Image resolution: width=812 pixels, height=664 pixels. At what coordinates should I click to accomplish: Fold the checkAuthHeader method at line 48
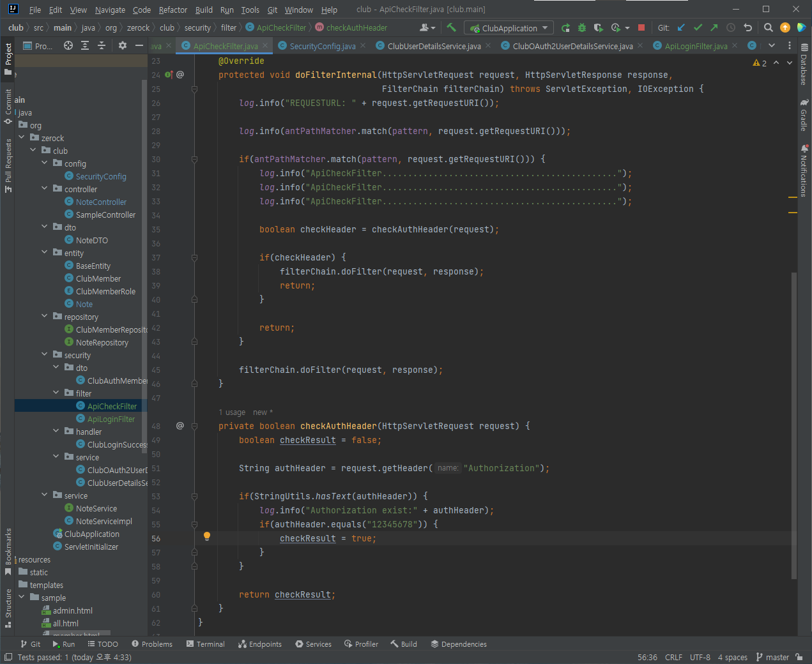194,426
